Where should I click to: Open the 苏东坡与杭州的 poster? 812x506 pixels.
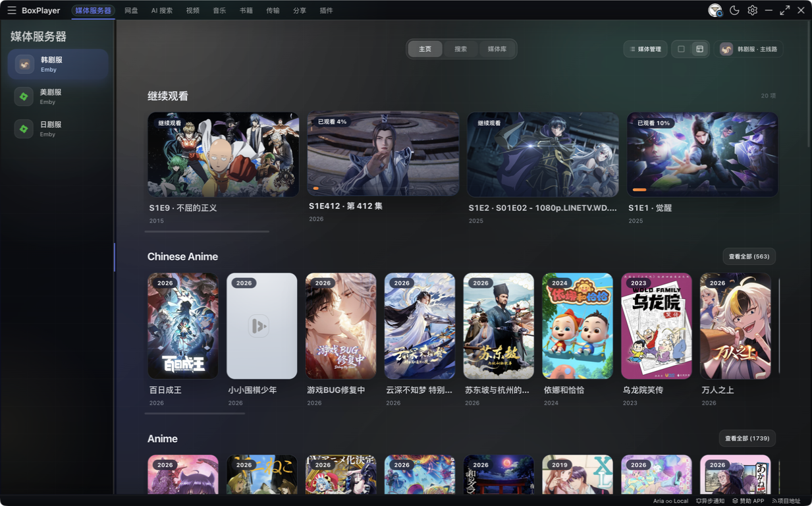(x=499, y=326)
